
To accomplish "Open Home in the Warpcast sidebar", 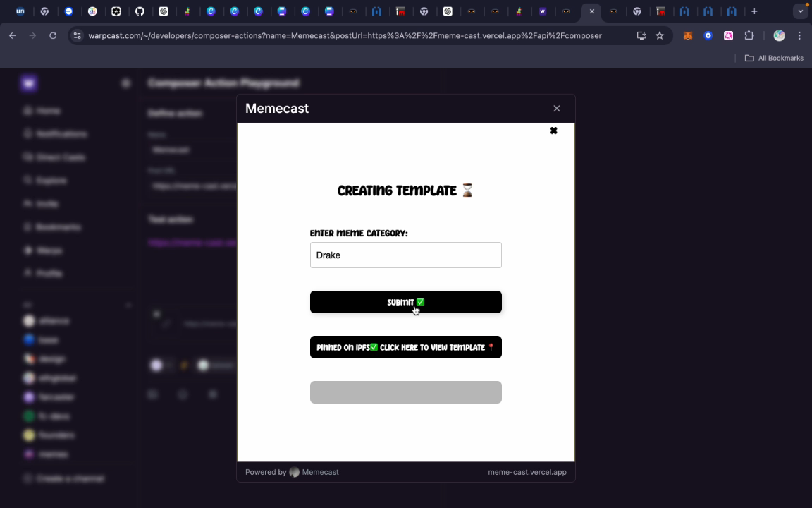I will 42,111.
